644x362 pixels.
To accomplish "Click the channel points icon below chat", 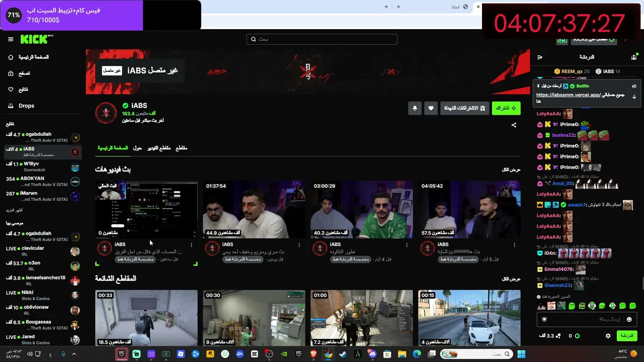I will (x=558, y=336).
